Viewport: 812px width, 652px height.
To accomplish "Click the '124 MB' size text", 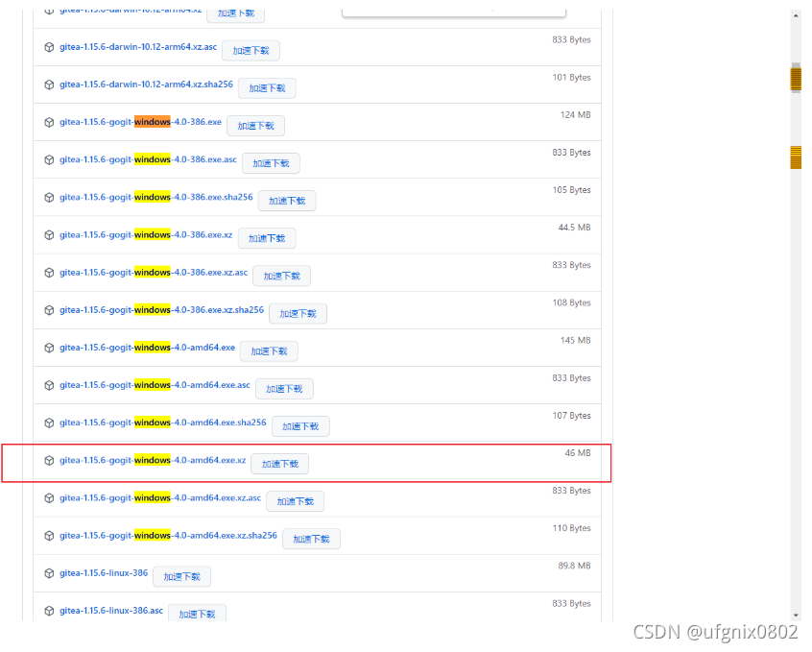I will 575,115.
